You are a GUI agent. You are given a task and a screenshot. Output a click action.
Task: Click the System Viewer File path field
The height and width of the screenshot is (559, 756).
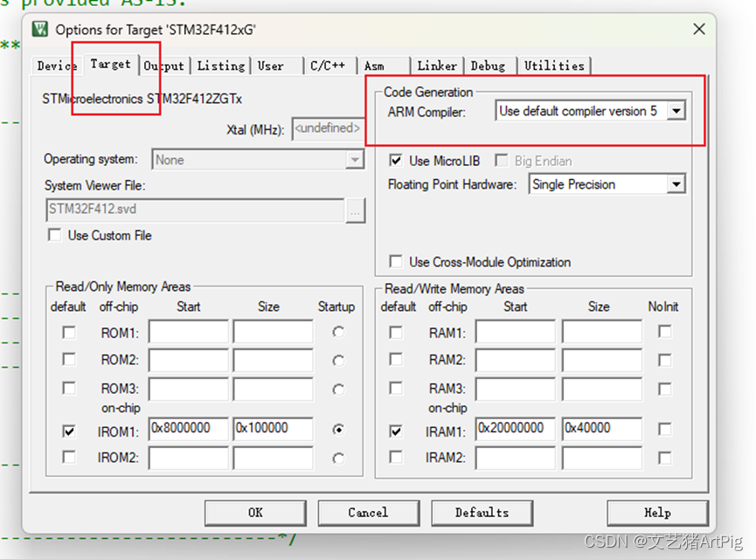(196, 210)
